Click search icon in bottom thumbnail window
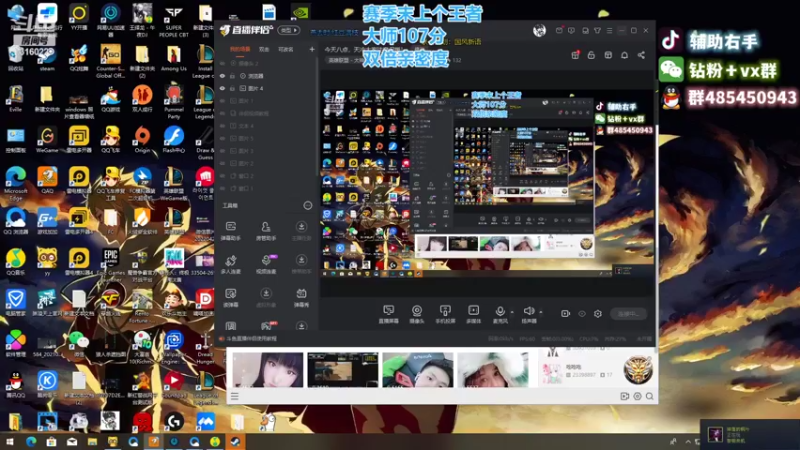 click(649, 396)
